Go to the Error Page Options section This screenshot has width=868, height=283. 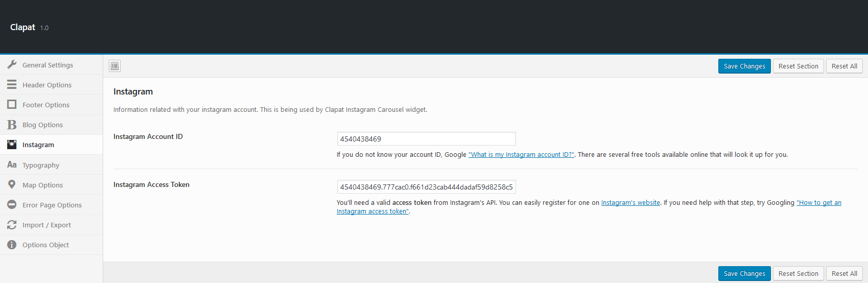pos(51,204)
